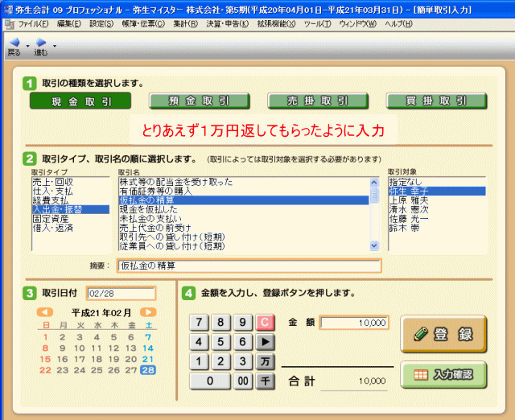Open the 設定(S) menu
515x420 pixels.
pyautogui.click(x=101, y=24)
